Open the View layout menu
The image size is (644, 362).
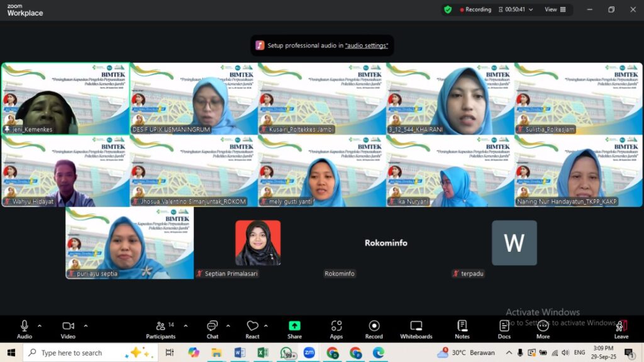[x=555, y=9]
